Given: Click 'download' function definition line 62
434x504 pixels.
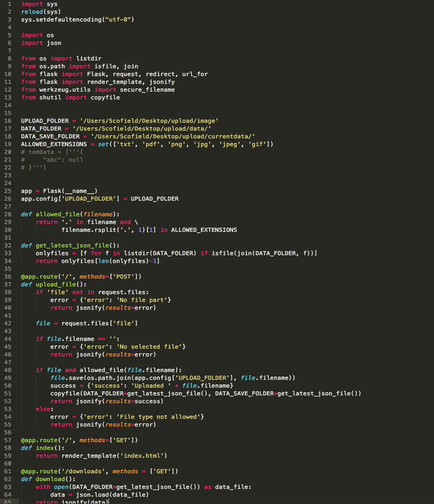Looking at the screenshot, I should pos(50,479).
